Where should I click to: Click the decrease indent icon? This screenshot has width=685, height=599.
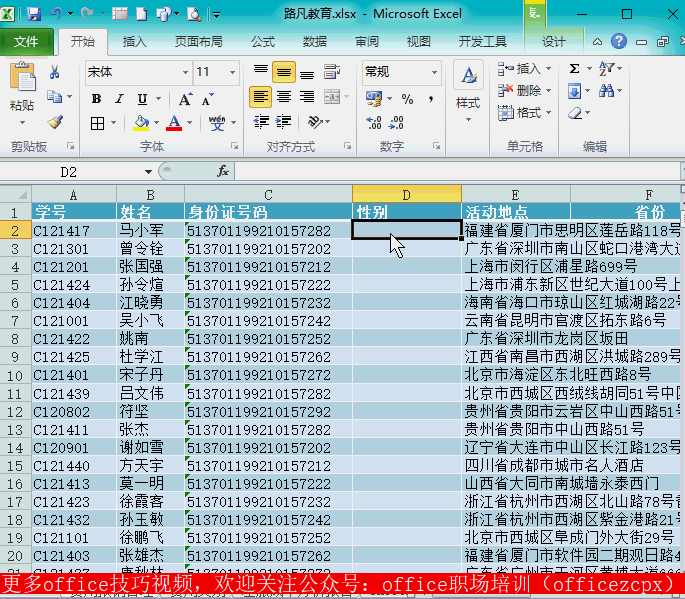click(261, 121)
